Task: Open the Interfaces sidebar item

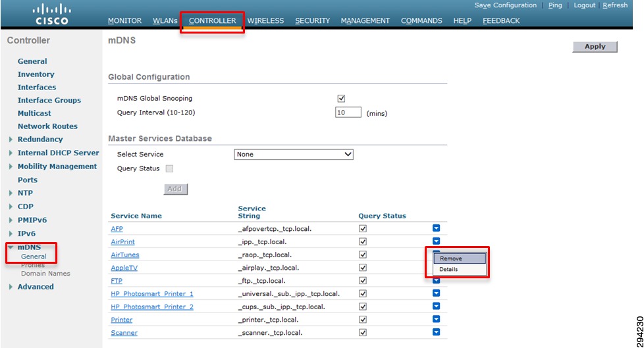Action: click(37, 87)
